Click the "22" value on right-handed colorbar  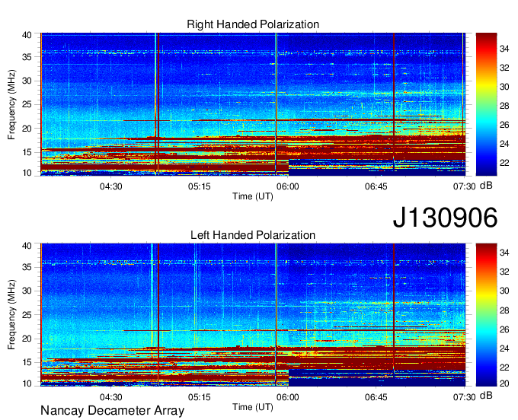[504, 163]
